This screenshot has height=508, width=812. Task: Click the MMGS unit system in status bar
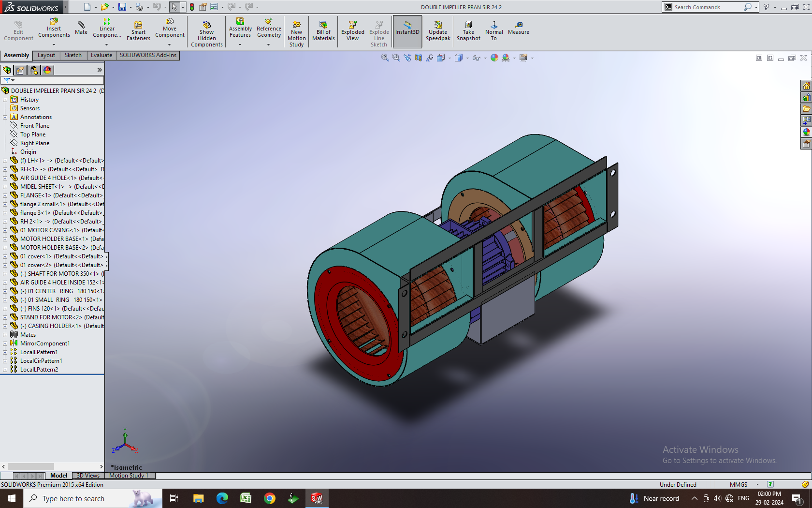(x=738, y=484)
